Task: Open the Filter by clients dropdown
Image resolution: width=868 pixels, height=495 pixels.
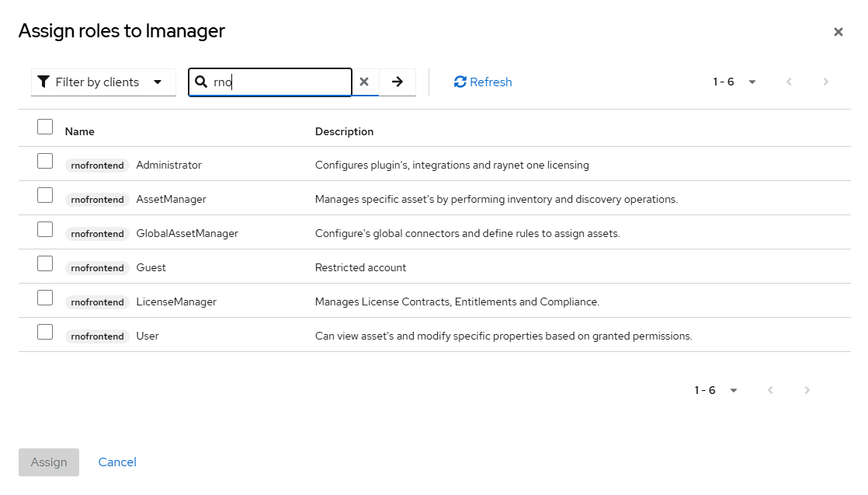Action: (103, 82)
